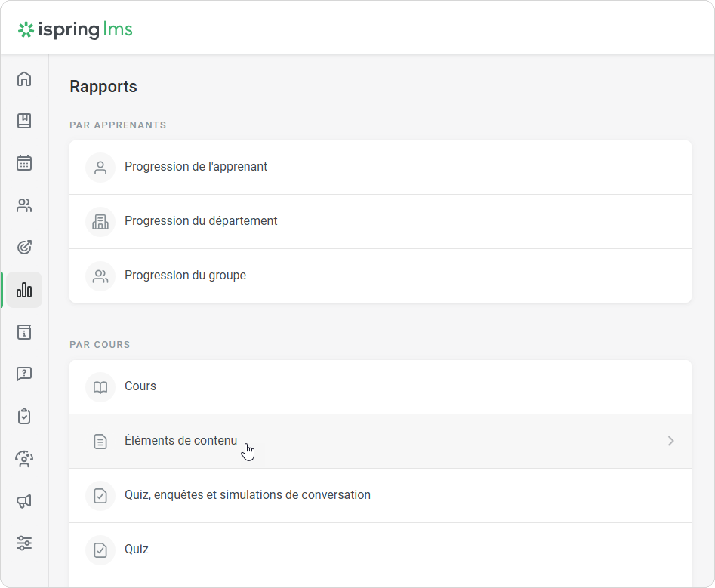The height and width of the screenshot is (588, 715).
Task: Open the question bubble sidebar icon
Action: click(24, 374)
